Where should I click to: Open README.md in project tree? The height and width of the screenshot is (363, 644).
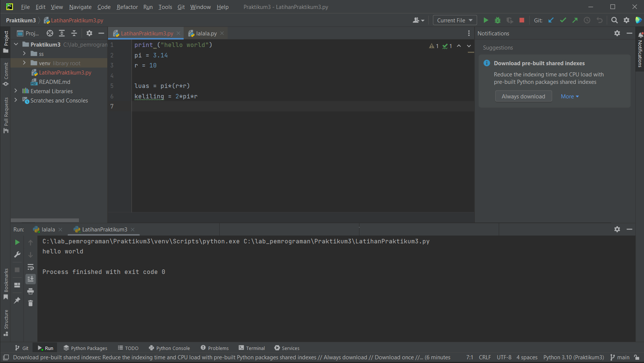[55, 82]
